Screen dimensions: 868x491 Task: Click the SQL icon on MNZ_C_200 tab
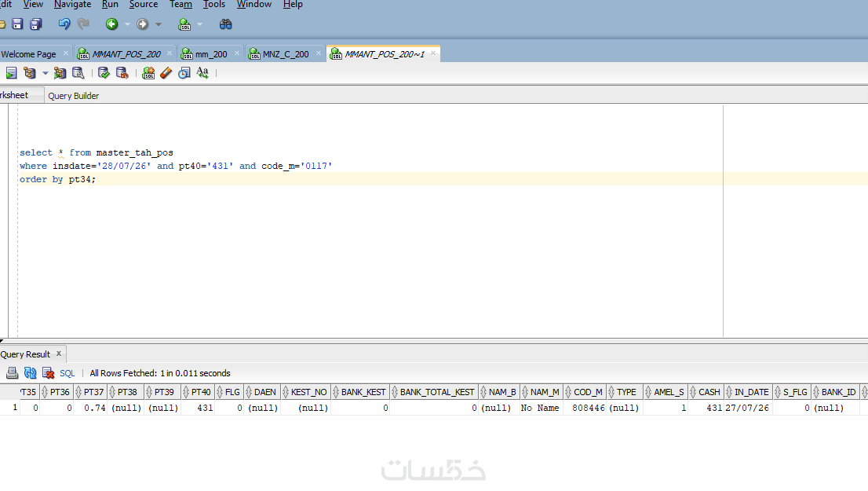(x=254, y=53)
